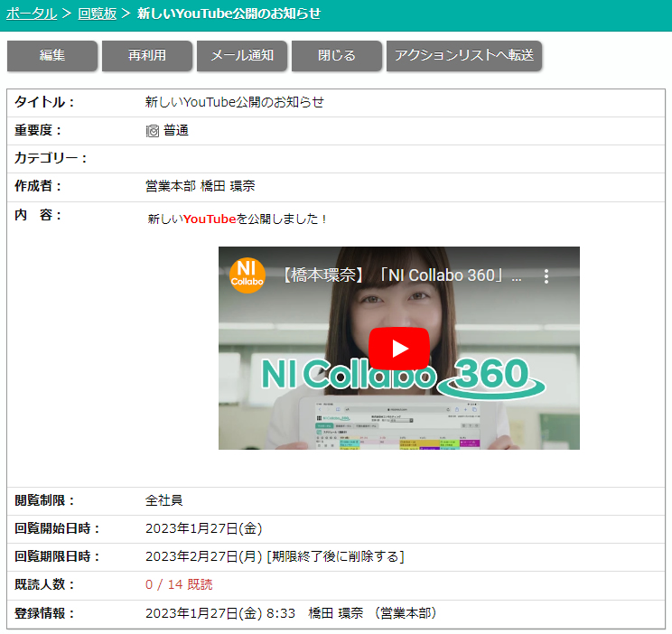Click title text 新しいYouTube公開のお知らせ in table
The height and width of the screenshot is (634, 672).
(x=235, y=102)
